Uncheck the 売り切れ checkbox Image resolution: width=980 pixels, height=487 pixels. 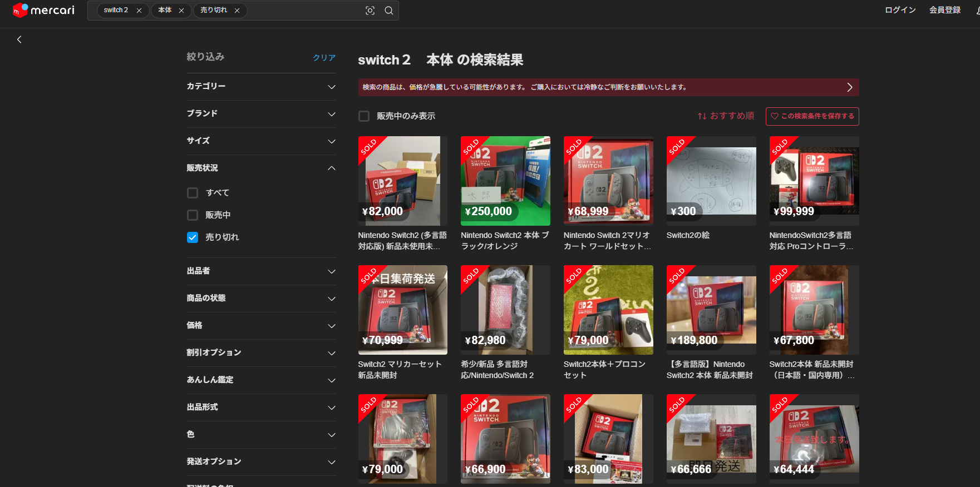point(193,237)
